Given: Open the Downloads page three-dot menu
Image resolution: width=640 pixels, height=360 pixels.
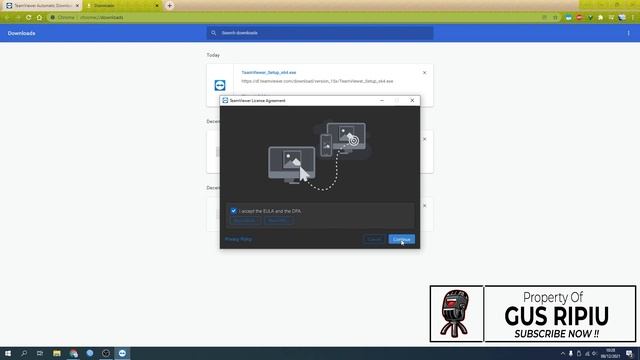Looking at the screenshot, I should click(x=629, y=33).
